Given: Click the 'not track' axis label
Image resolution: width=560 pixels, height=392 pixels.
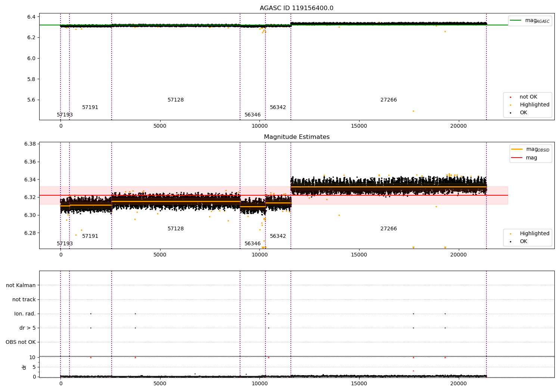Looking at the screenshot, I should [24, 299].
